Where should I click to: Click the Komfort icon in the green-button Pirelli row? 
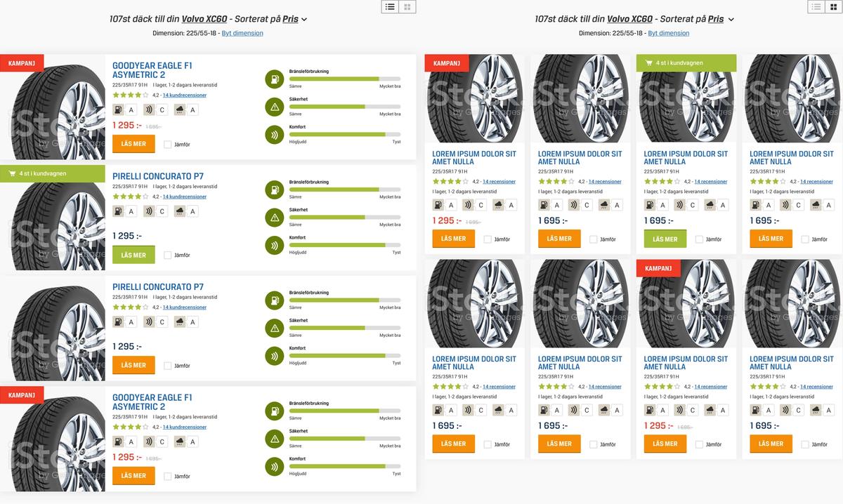pyautogui.click(x=274, y=245)
